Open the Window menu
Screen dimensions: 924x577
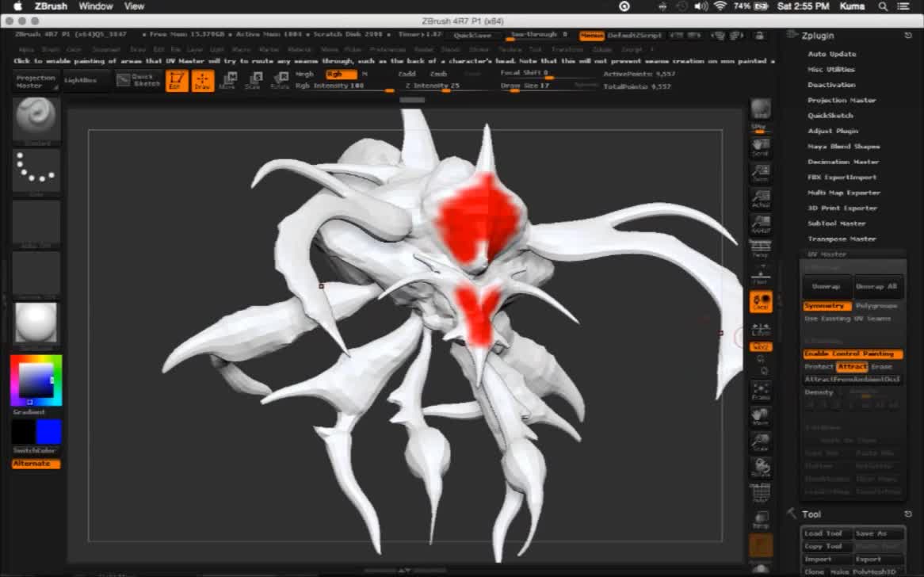[x=95, y=6]
